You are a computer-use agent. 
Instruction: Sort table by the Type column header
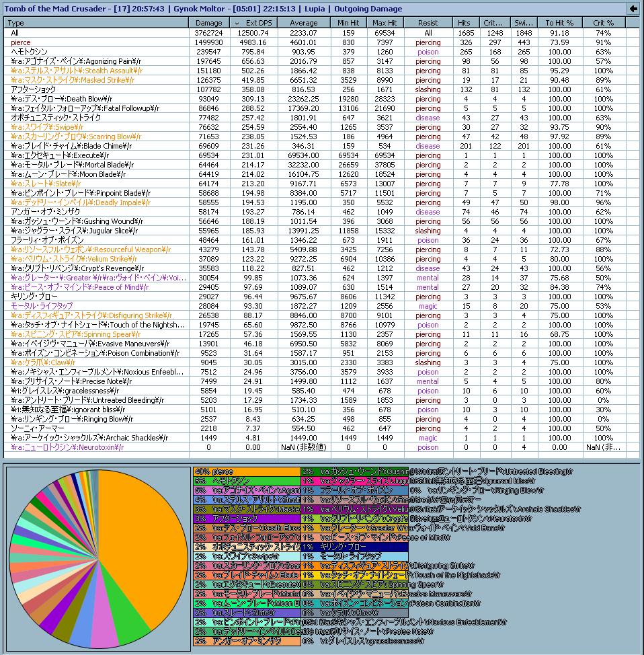(x=96, y=23)
